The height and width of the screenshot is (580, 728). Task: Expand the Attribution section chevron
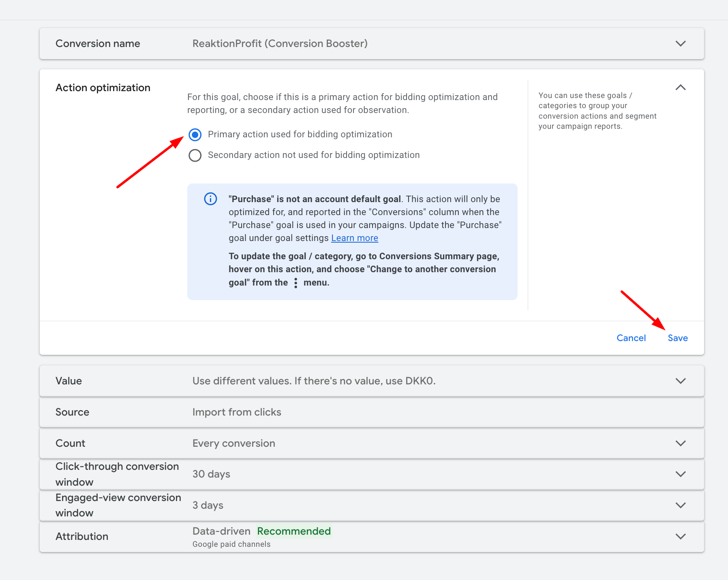[x=681, y=536]
